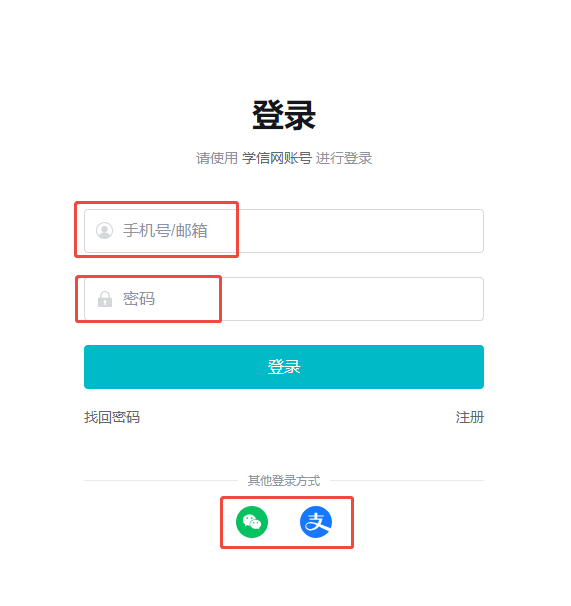571x606 pixels.
Task: Click empty right end of account field
Action: coord(445,231)
